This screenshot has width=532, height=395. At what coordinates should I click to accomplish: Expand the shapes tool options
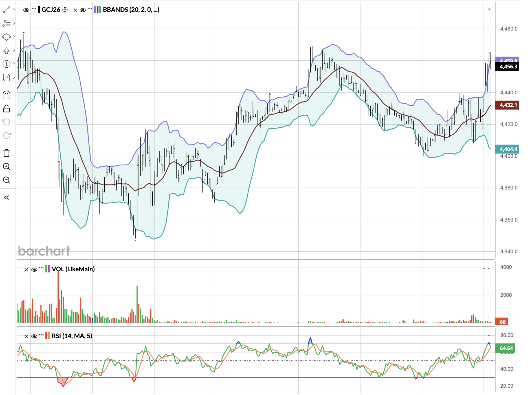(x=14, y=37)
